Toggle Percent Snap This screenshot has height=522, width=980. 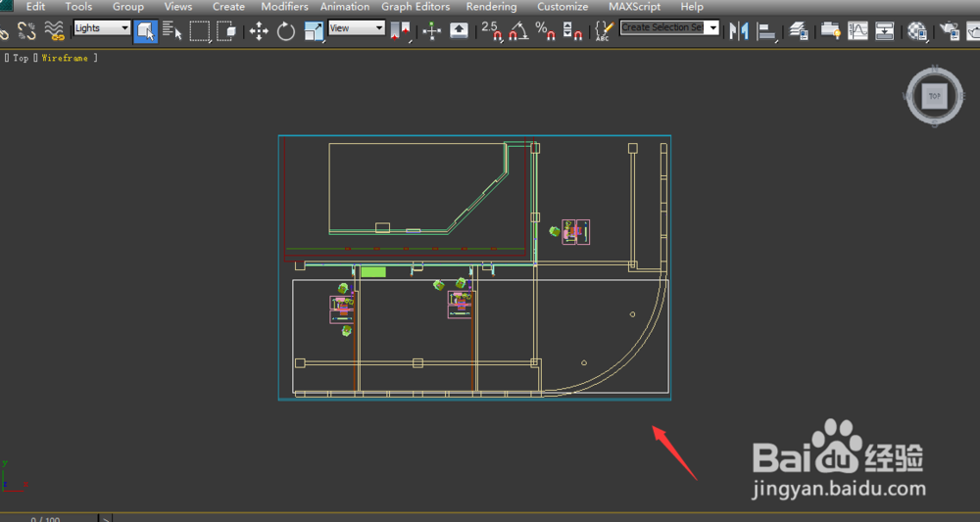click(546, 30)
